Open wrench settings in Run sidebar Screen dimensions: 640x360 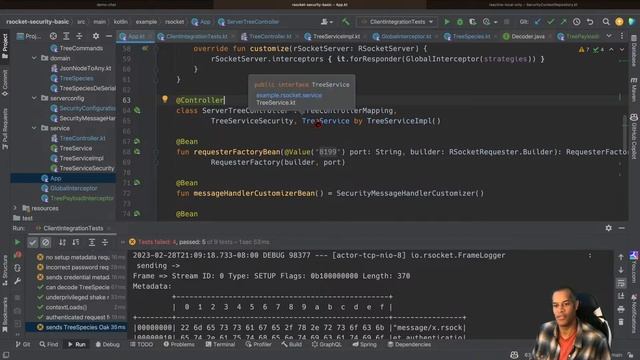[17, 281]
